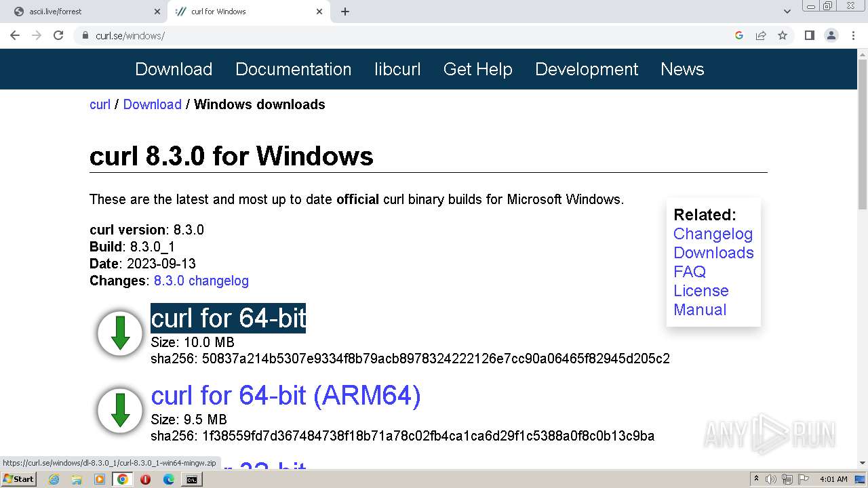
Task: Click the share page icon
Action: click(x=761, y=35)
